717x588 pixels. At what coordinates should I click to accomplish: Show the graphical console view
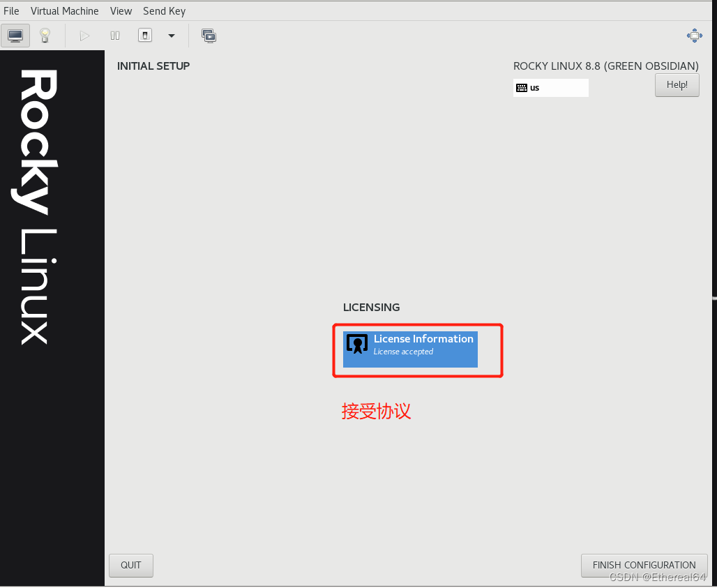(15, 36)
